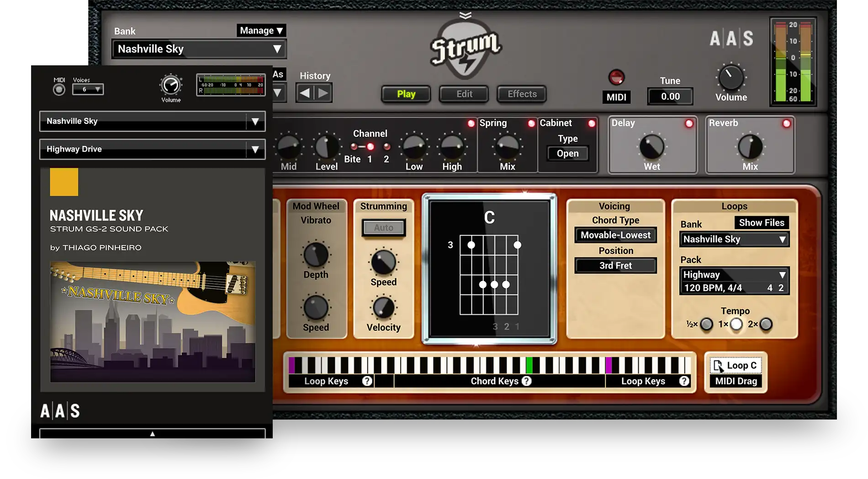Open the top Bank dropdown Nashville Sky
868x479 pixels.
(x=199, y=49)
